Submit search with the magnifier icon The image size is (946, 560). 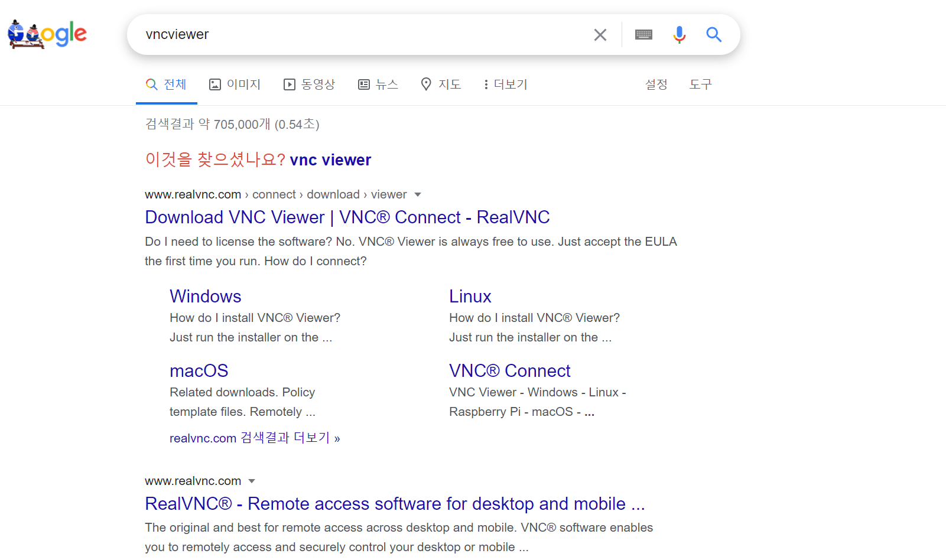714,35
